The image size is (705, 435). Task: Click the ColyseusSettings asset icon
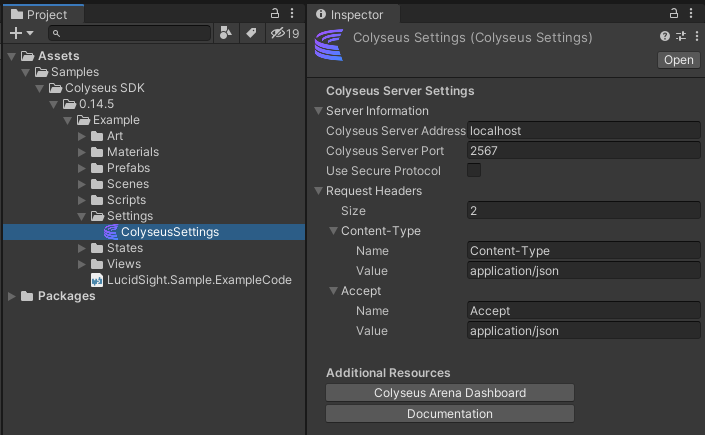[x=111, y=232]
